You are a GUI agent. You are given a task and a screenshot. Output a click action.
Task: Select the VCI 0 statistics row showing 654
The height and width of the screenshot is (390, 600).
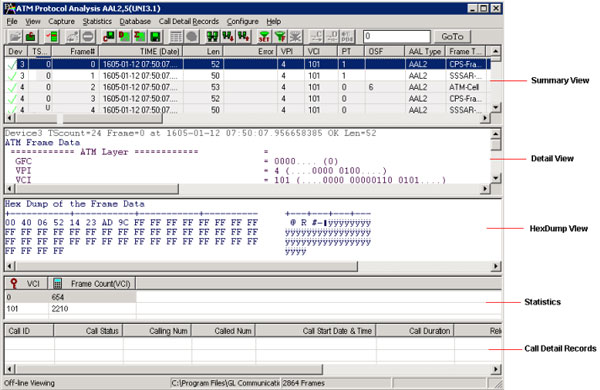coord(71,297)
